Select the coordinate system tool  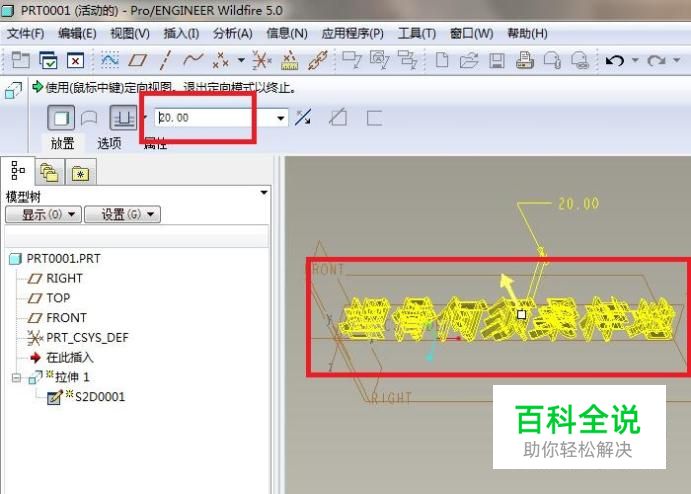coord(261,60)
